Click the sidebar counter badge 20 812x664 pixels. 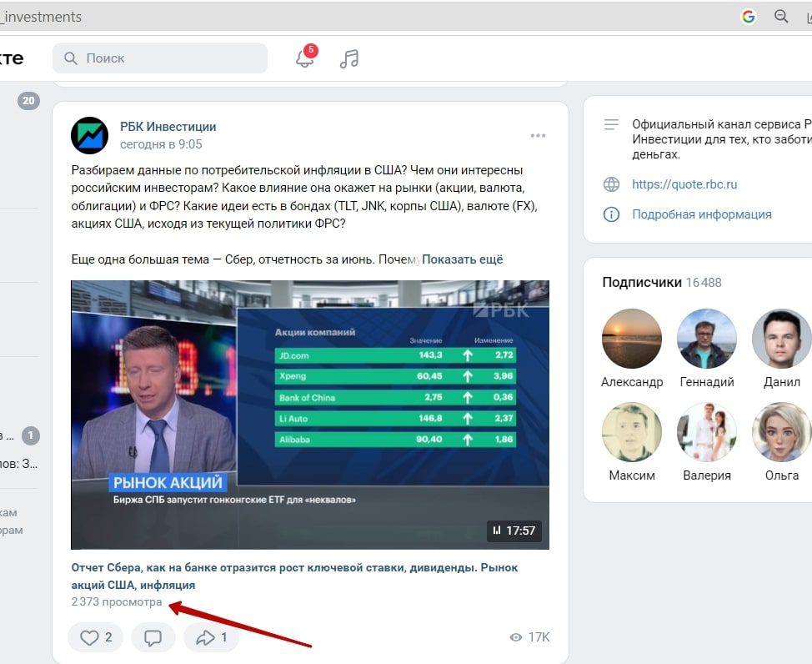[28, 101]
